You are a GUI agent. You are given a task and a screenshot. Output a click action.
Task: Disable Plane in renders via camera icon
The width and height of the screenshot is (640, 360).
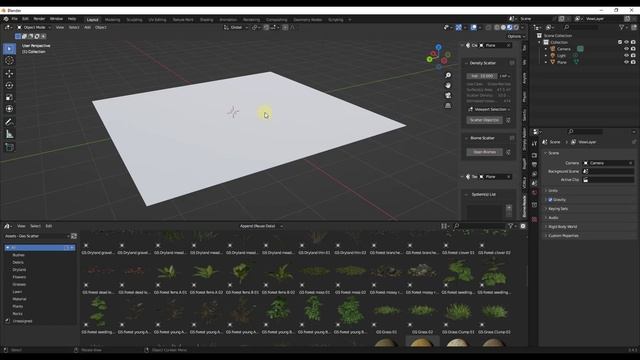tap(633, 62)
